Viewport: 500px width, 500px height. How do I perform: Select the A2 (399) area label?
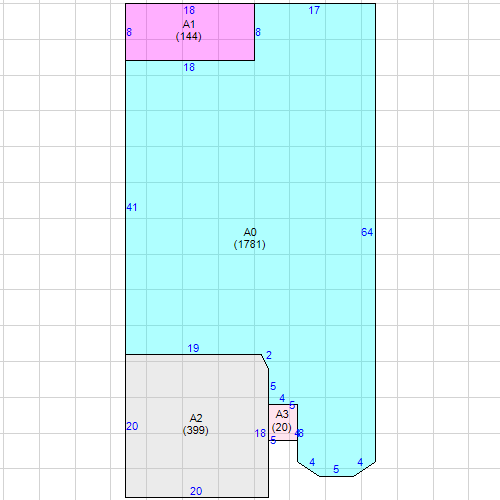tap(196, 424)
